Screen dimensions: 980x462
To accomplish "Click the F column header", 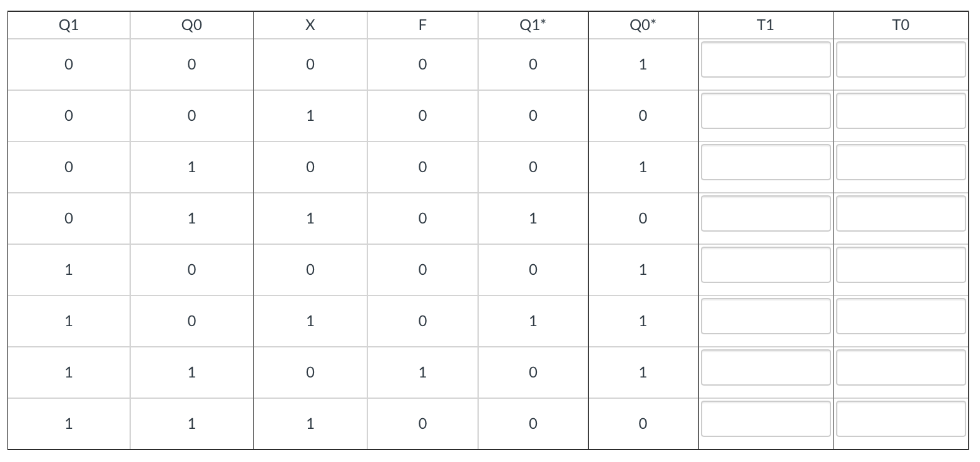I will [x=421, y=26].
